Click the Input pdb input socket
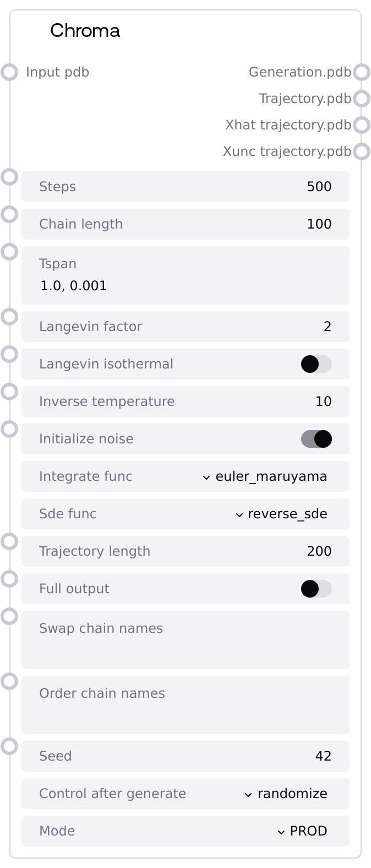Viewport: 371px width, 868px height. point(9,72)
